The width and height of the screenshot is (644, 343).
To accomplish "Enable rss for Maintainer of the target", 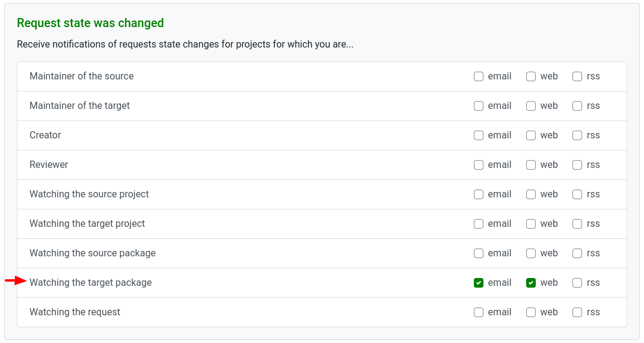I will click(x=577, y=106).
